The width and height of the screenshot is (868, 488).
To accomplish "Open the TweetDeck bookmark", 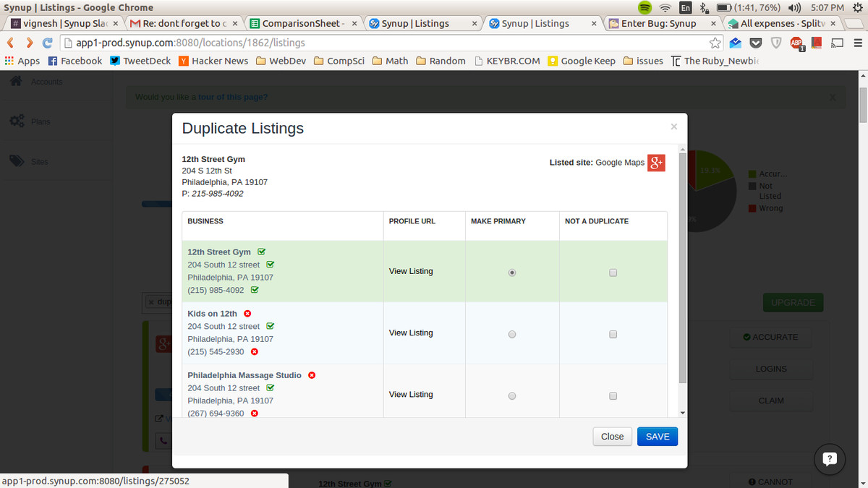I will pos(140,61).
